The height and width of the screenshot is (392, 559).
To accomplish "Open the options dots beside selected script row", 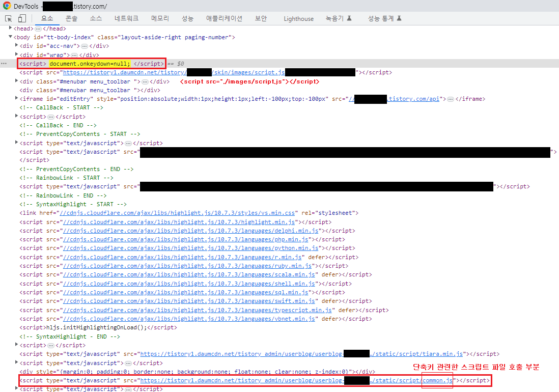I will click(4, 64).
